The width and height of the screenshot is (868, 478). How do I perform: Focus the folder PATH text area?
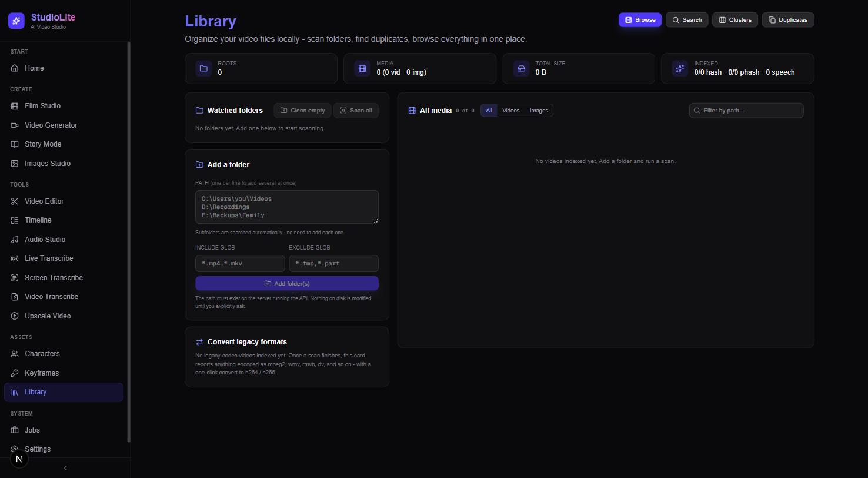pos(287,207)
